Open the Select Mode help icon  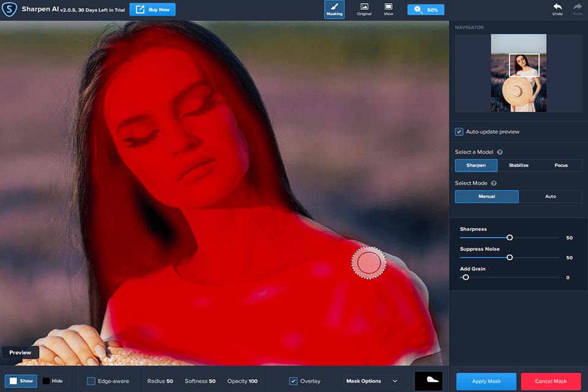(x=494, y=183)
